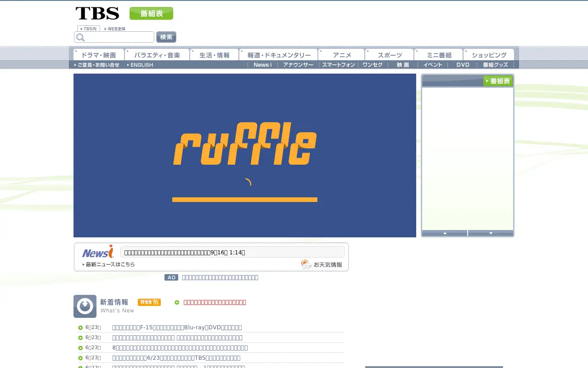Open the イベント sub navigation link
Screen dimensions: 588x368
pyautogui.click(x=433, y=65)
